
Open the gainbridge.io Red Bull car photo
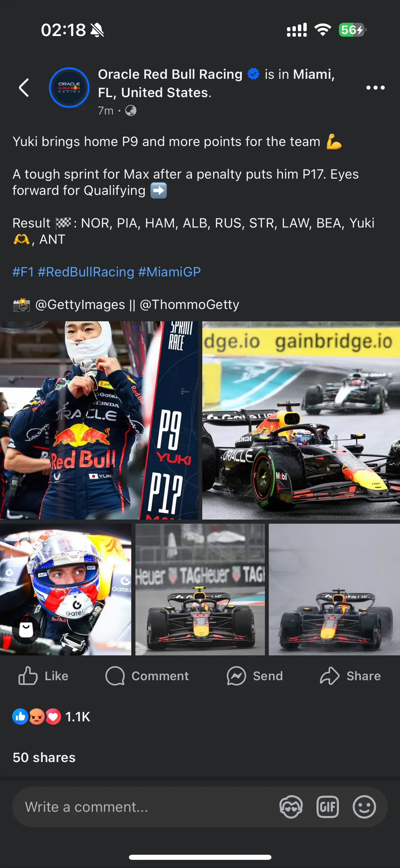click(x=301, y=420)
